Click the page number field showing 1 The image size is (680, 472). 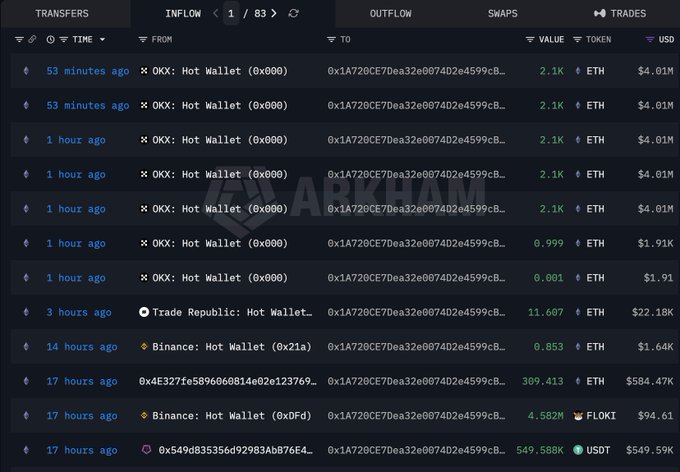click(231, 13)
